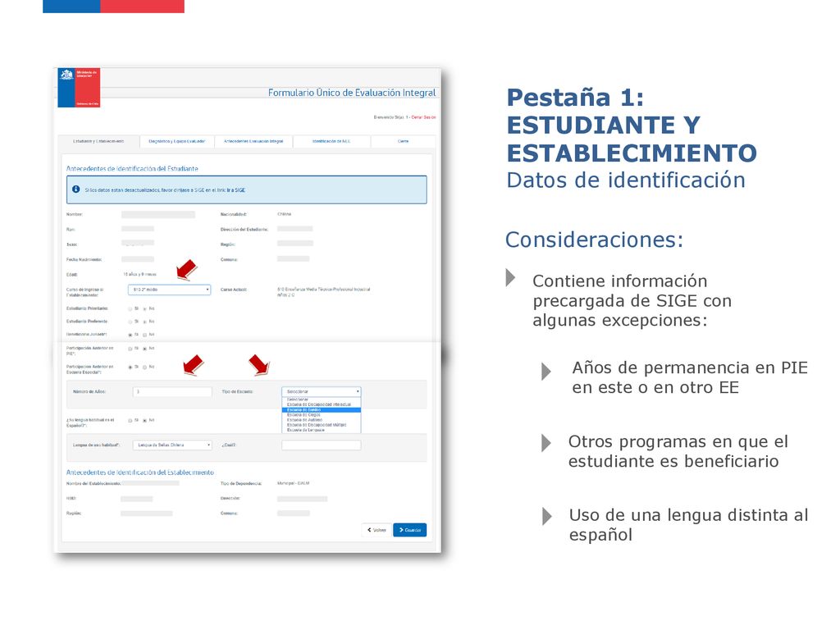Select 'No' for Participación Anterior en PIE

click(x=144, y=349)
